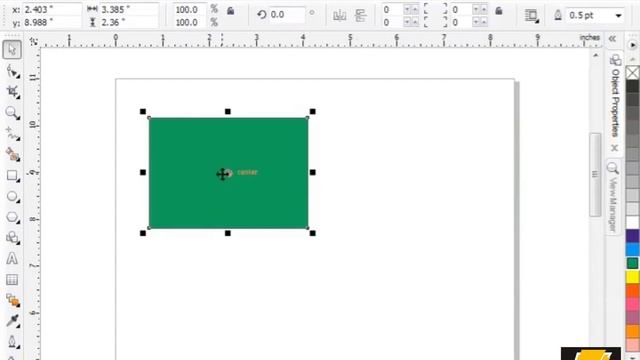Open the outline width dropdown

point(618,16)
